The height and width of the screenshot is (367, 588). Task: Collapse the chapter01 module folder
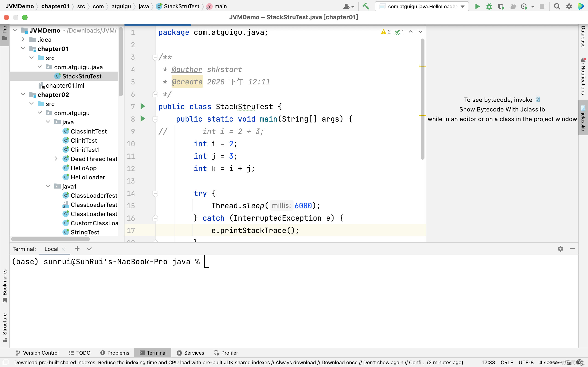click(23, 49)
